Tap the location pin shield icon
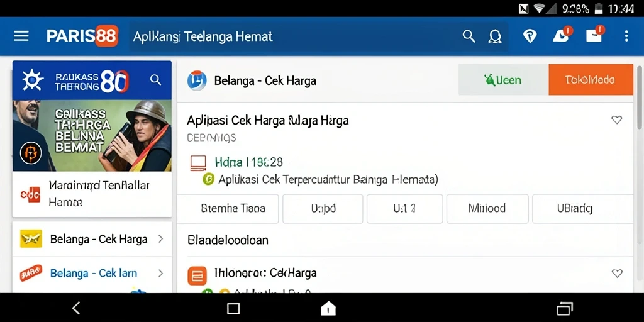The width and height of the screenshot is (644, 322). click(530, 36)
